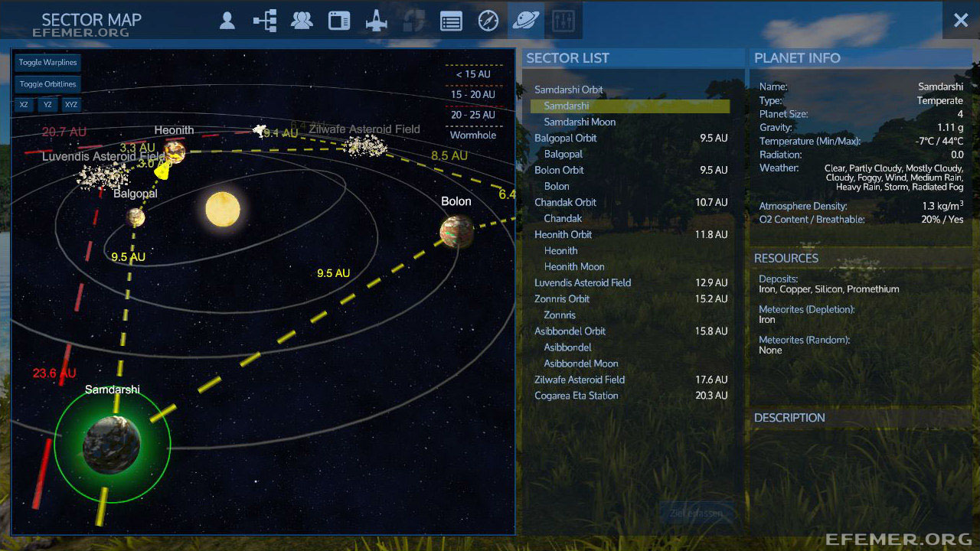This screenshot has width=980, height=551.
Task: Click the '20 - 25 AU' legend entry
Action: pyautogui.click(x=473, y=115)
